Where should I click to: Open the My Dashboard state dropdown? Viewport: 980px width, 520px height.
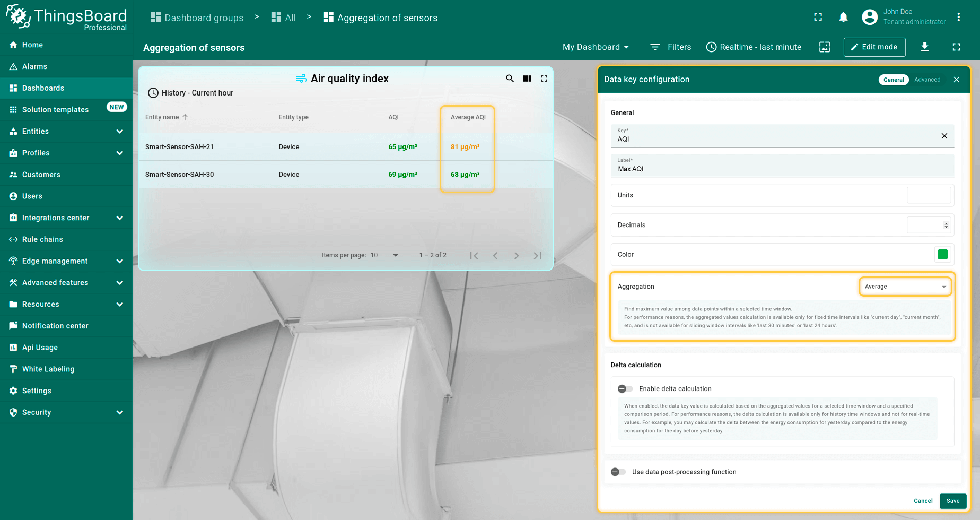[x=596, y=47]
